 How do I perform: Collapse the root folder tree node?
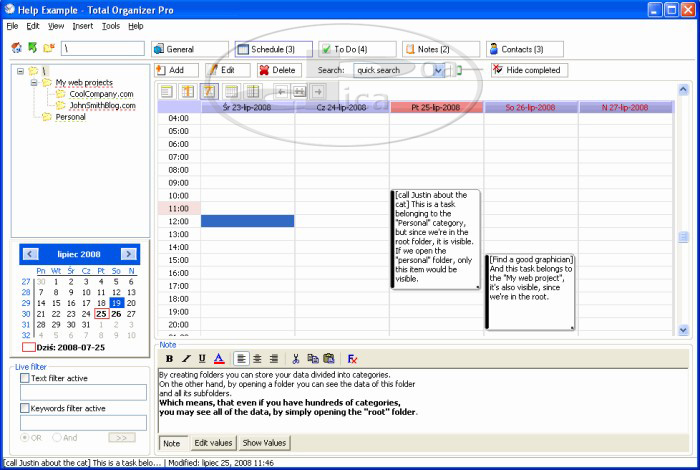(20, 71)
